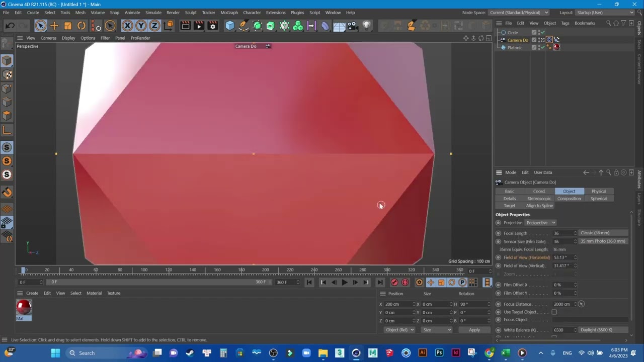Image resolution: width=644 pixels, height=362 pixels.
Task: Click Texture in material manager menu
Action: click(x=113, y=293)
